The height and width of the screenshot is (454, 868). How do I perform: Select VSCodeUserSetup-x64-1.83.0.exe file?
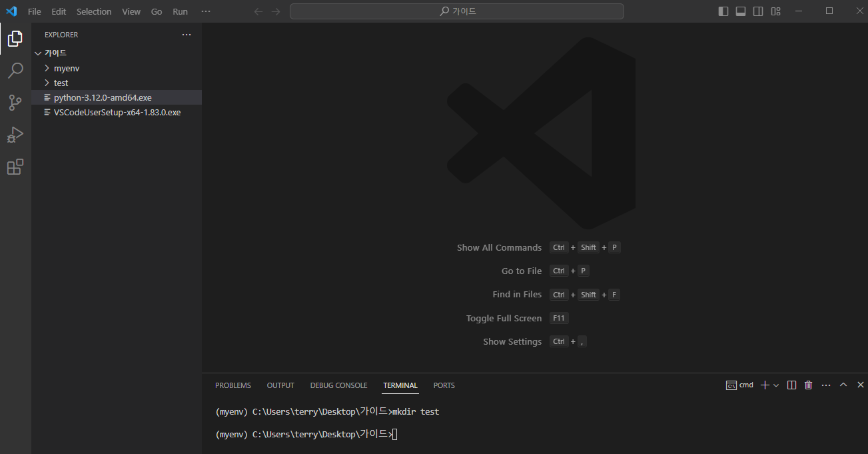(x=117, y=112)
